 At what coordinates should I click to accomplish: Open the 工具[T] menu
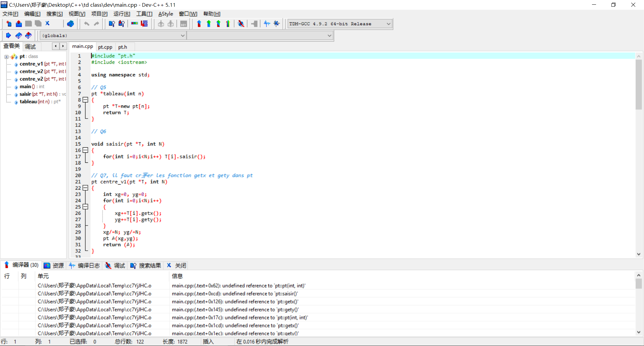(x=144, y=14)
